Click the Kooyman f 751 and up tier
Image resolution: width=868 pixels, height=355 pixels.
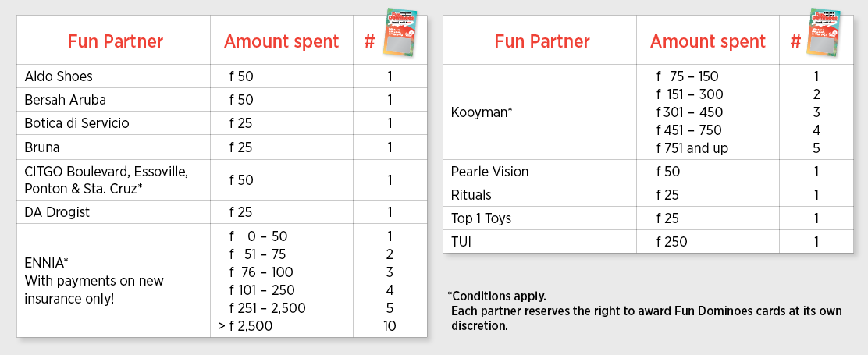(692, 148)
